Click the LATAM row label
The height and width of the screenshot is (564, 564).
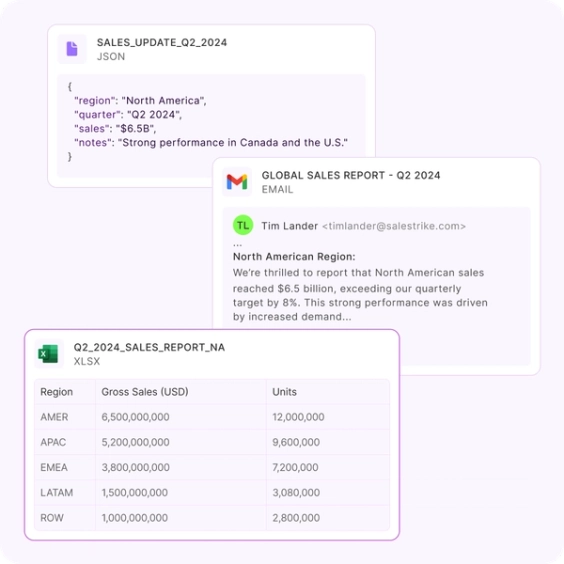56,492
